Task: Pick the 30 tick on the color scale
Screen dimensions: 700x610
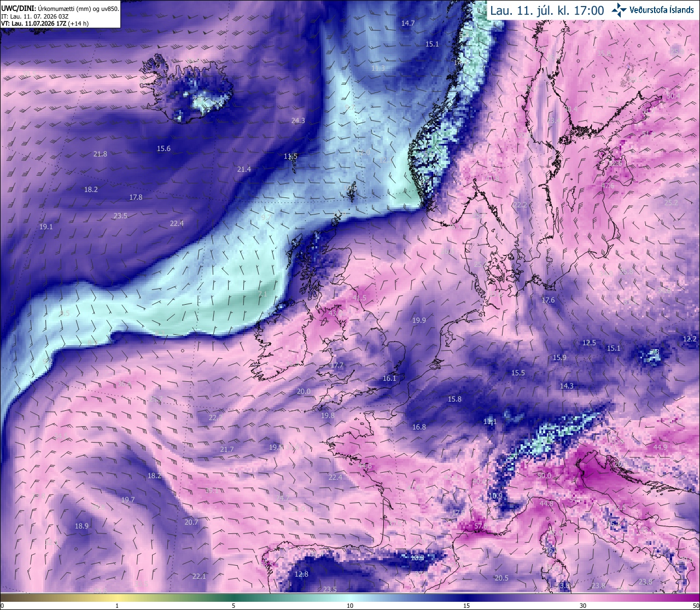Action: point(583,606)
